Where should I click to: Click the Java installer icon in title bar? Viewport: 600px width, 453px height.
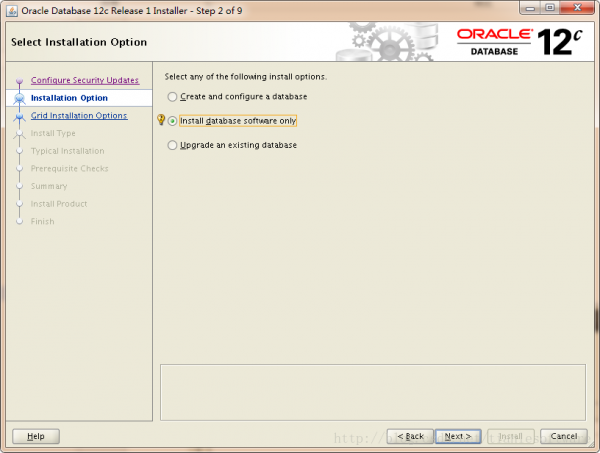(x=11, y=11)
